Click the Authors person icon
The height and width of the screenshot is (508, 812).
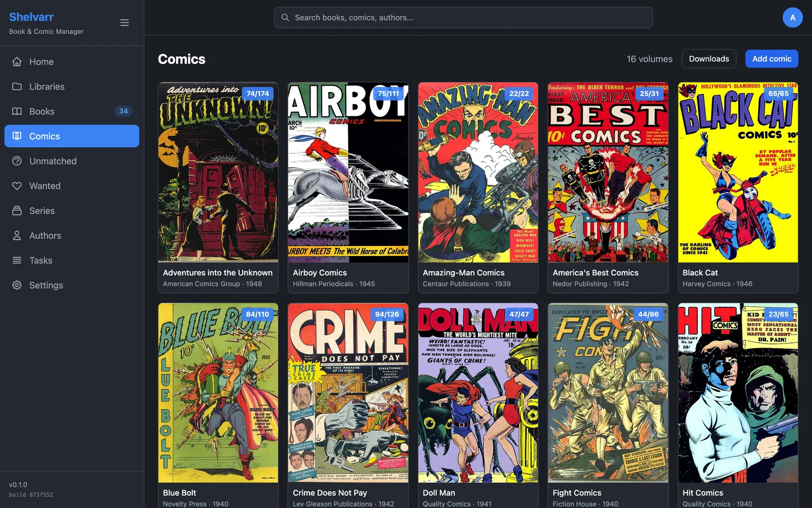tap(17, 235)
